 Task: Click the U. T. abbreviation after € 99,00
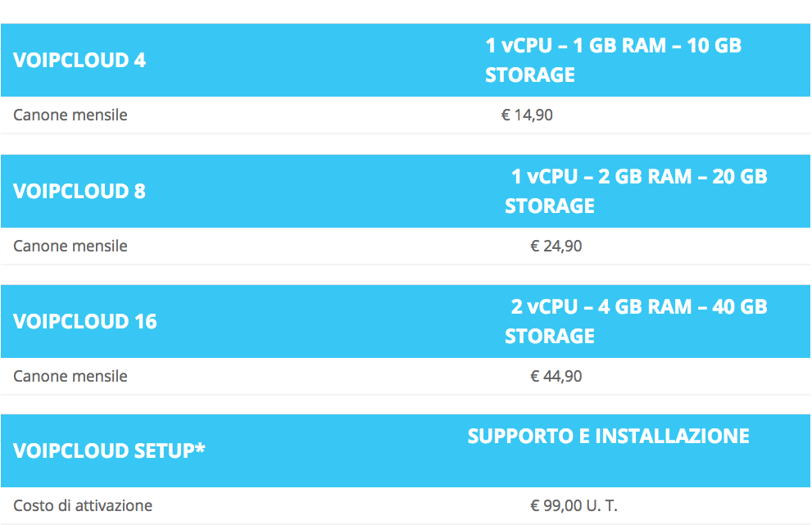coord(601,505)
